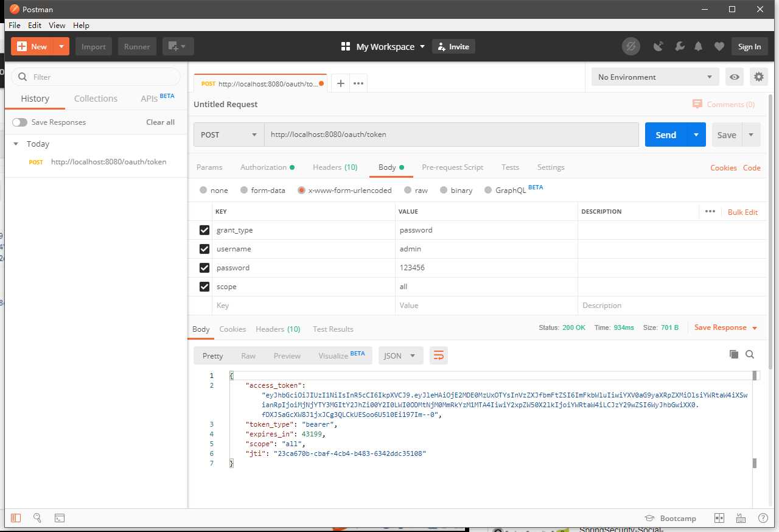Image resolution: width=779 pixels, height=532 pixels.
Task: Collapse the Today history group
Action: [x=16, y=144]
